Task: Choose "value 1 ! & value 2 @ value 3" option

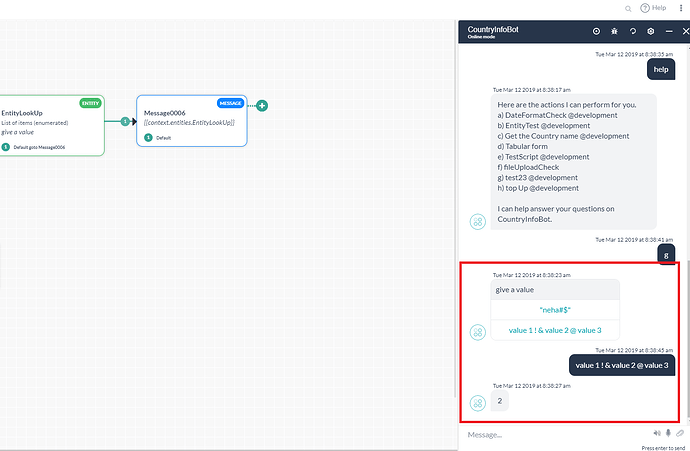Action: point(554,330)
